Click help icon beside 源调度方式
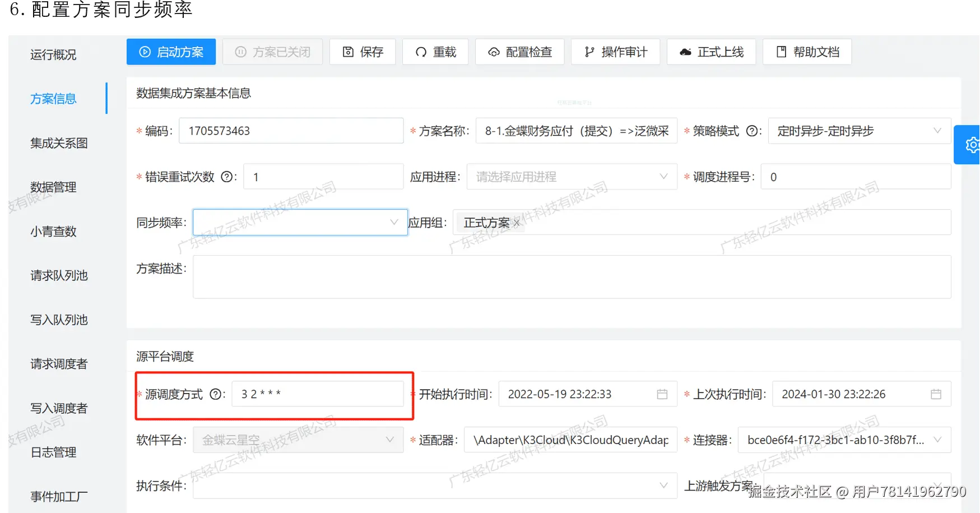The width and height of the screenshot is (980, 513). [x=216, y=394]
